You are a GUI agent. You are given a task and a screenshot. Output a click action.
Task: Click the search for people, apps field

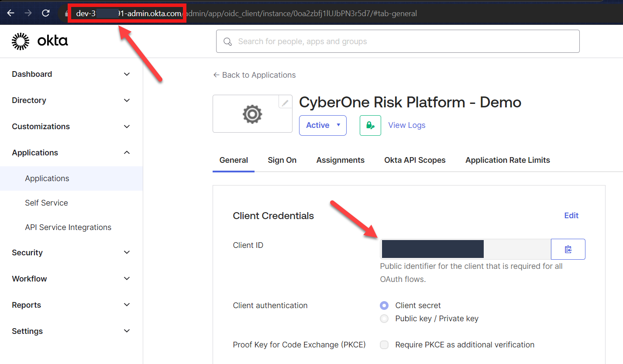(398, 41)
